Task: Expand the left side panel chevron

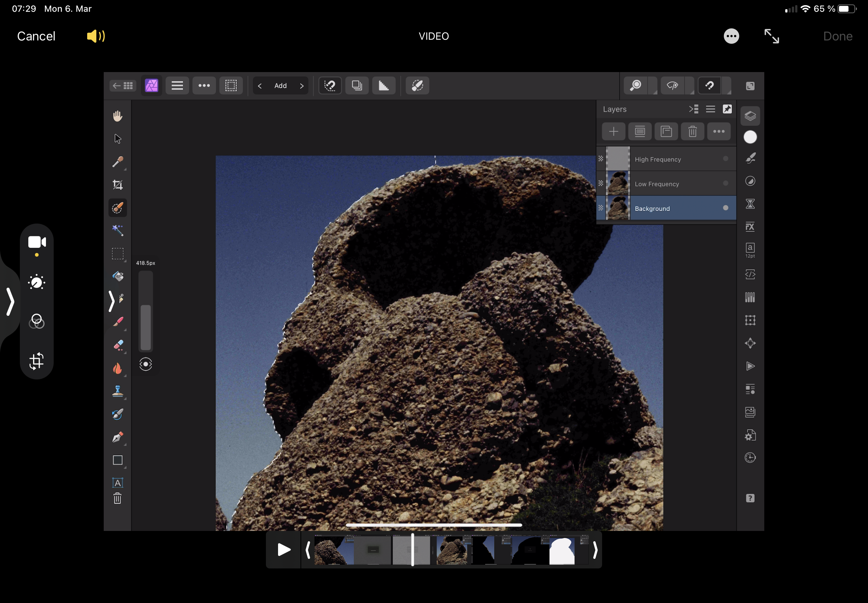Action: (10, 301)
